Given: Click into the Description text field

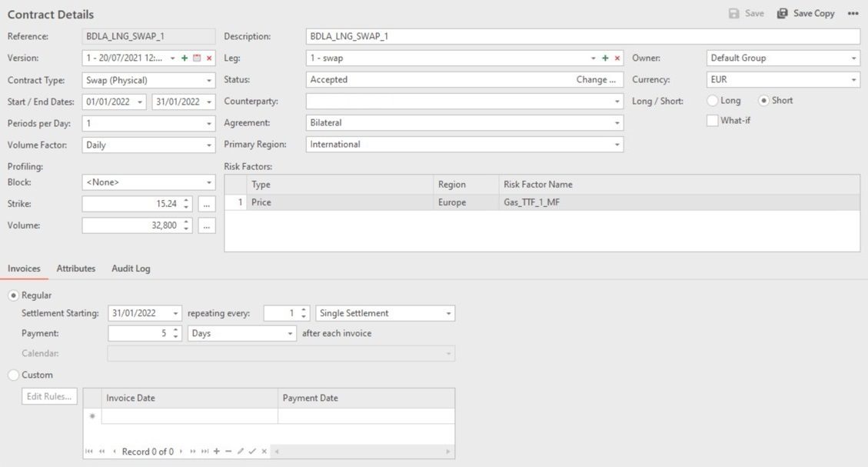Looking at the screenshot, I should coord(582,37).
